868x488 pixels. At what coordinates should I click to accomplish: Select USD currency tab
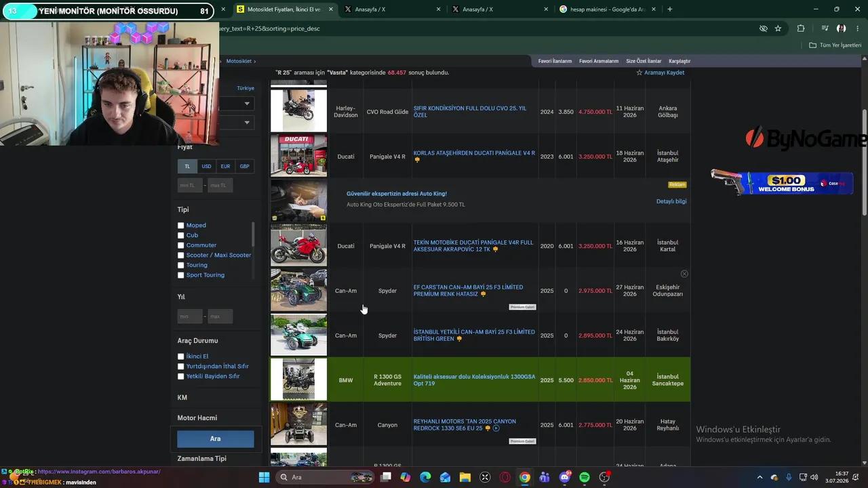click(206, 166)
